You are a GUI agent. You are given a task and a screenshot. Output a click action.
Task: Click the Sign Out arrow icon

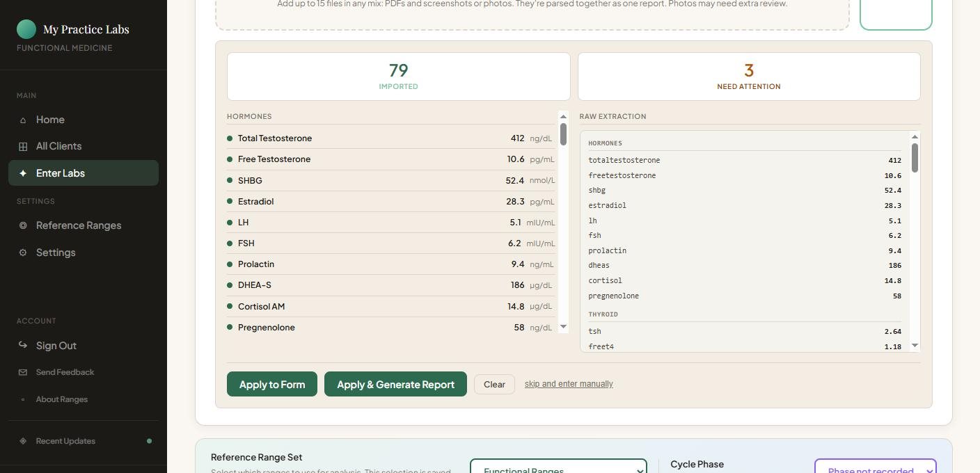(23, 346)
